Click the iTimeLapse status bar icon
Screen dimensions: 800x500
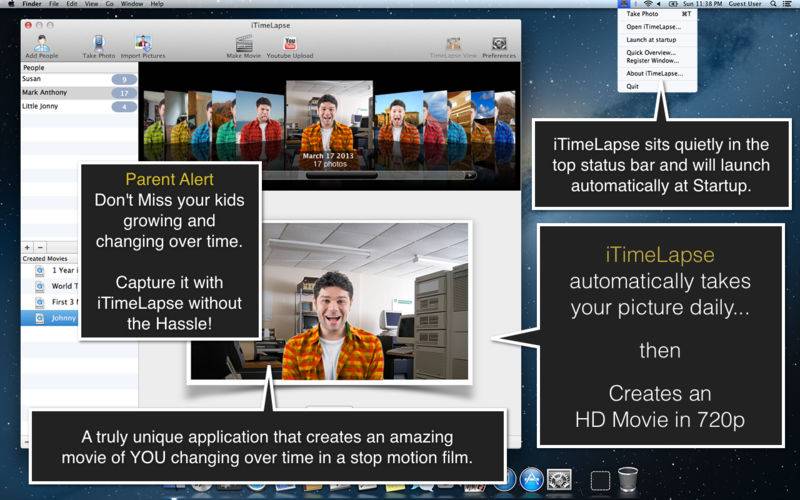(624, 4)
